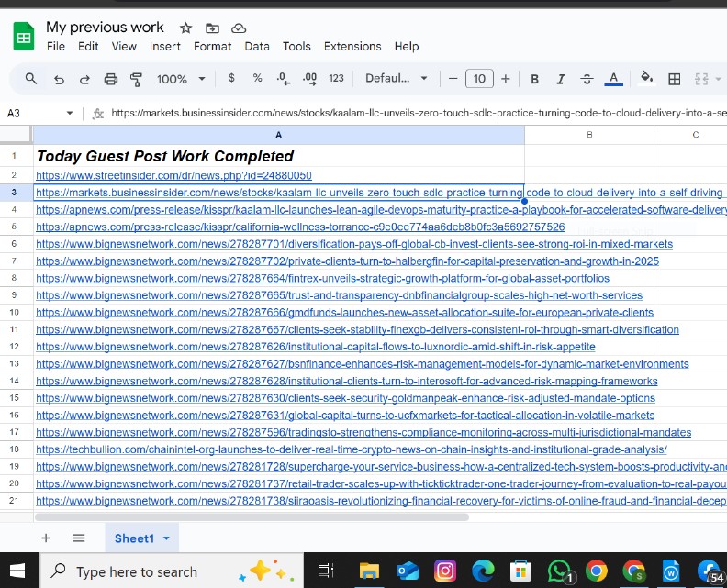Open the Google Sheets home icon

[23, 36]
